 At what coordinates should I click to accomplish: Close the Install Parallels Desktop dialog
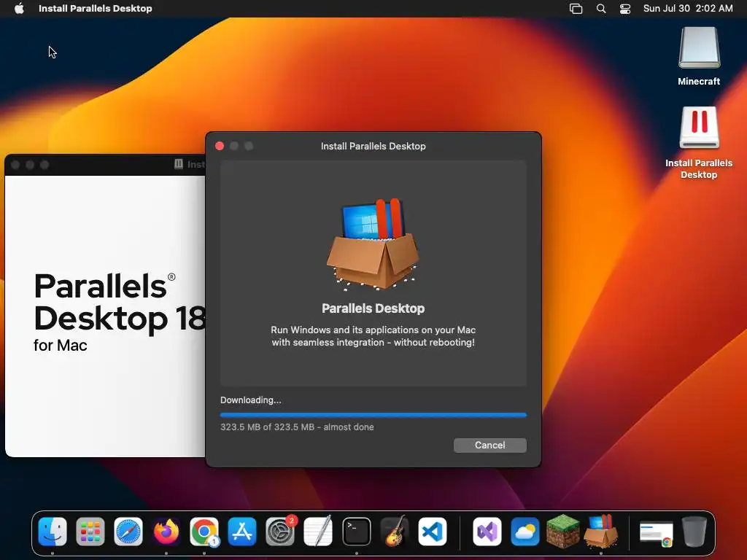220,146
